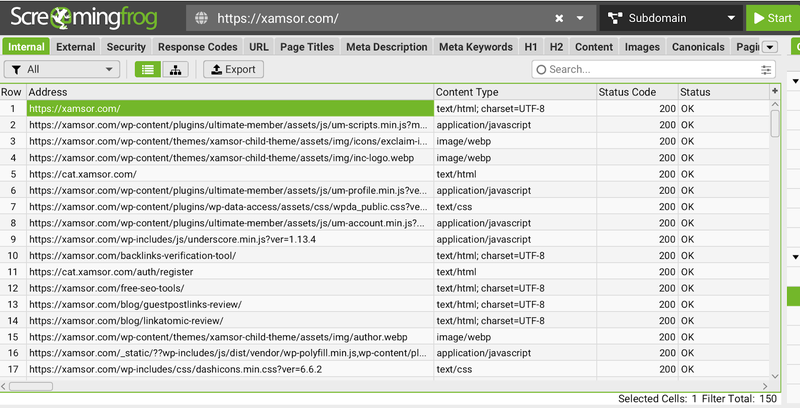Export the crawl data

click(x=232, y=69)
